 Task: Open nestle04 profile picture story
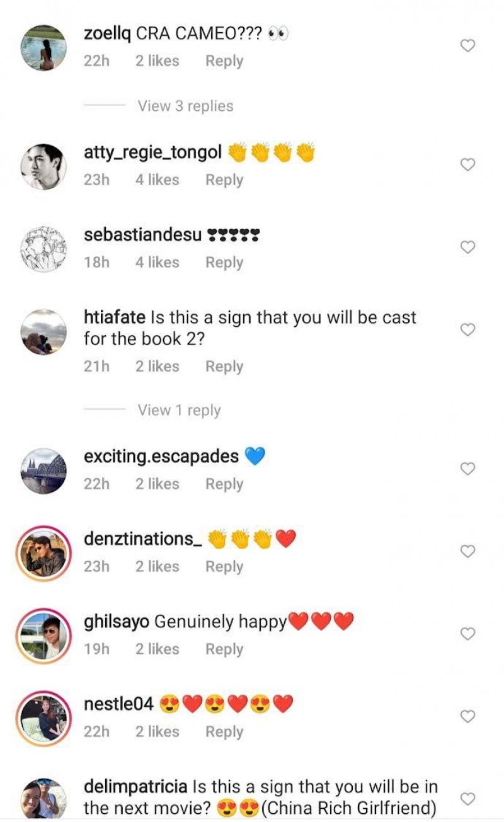point(44,718)
